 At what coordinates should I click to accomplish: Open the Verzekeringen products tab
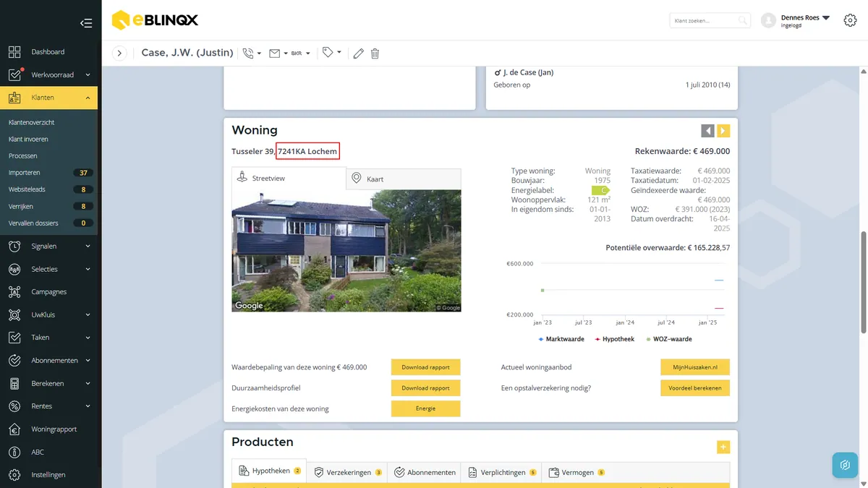pyautogui.click(x=348, y=472)
